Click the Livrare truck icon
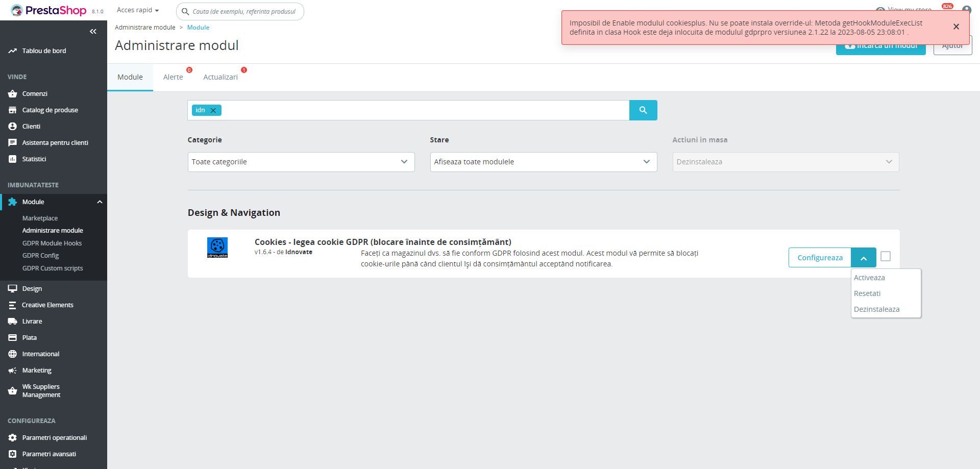Viewport: 980px width, 469px height. pos(12,321)
